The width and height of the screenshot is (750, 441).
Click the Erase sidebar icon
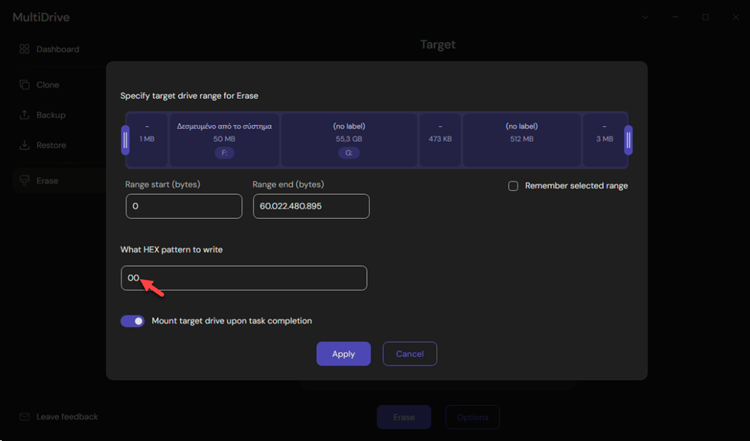24,180
